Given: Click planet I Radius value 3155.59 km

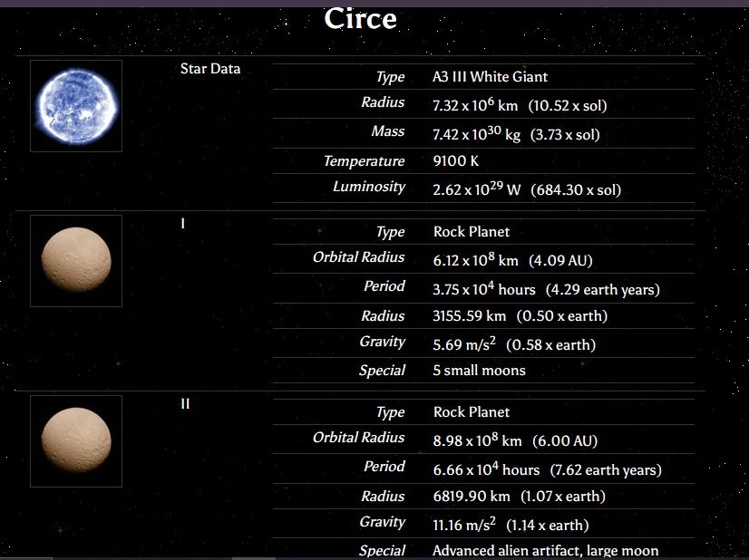Looking at the screenshot, I should point(467,315).
